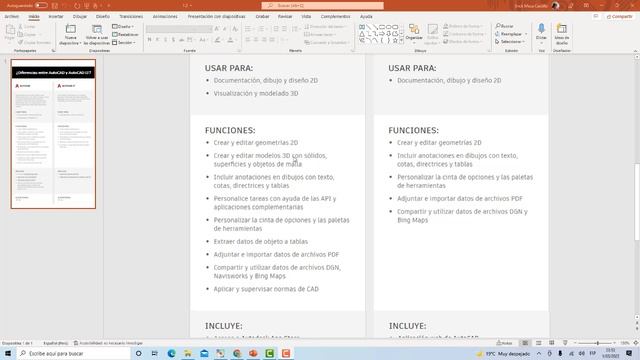Click the Notas button in status bar
This screenshot has width=640, height=360.
[504, 343]
